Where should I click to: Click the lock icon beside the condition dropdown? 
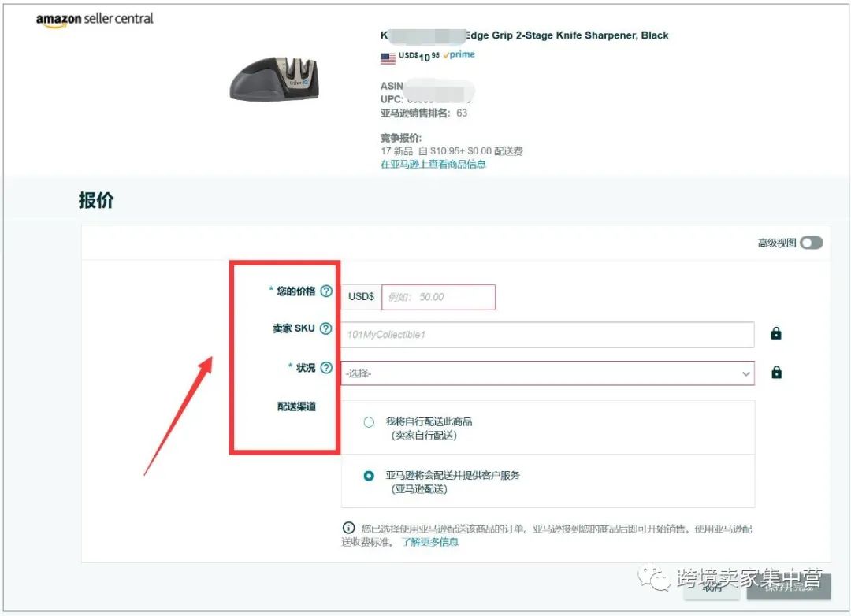point(775,371)
